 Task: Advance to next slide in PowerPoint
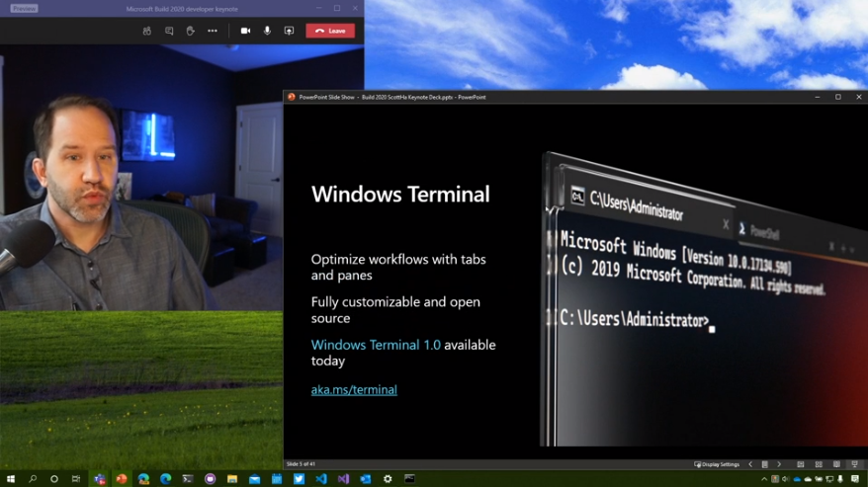click(x=779, y=464)
